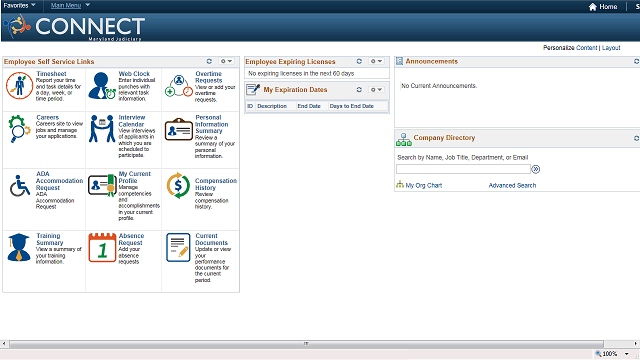Open the Absence Request calendar icon

tap(102, 247)
